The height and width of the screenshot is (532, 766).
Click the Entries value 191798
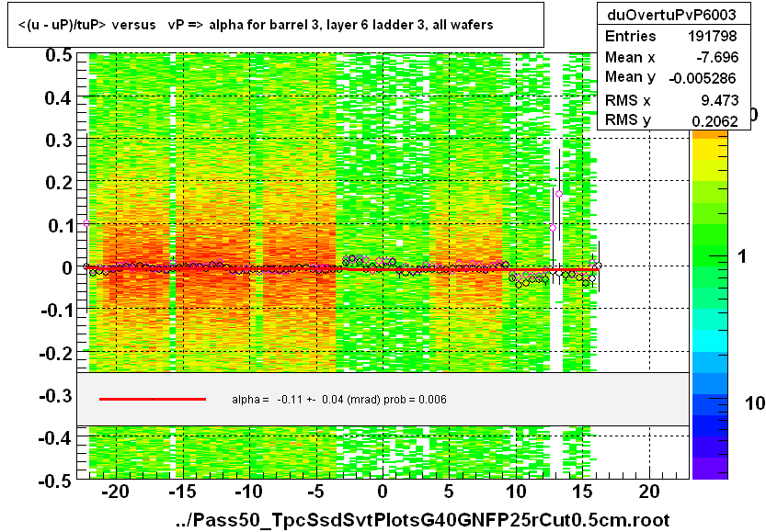tap(713, 36)
